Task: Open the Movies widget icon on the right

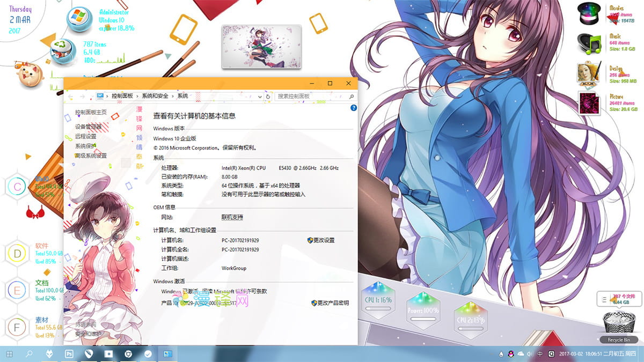Action: (x=588, y=13)
